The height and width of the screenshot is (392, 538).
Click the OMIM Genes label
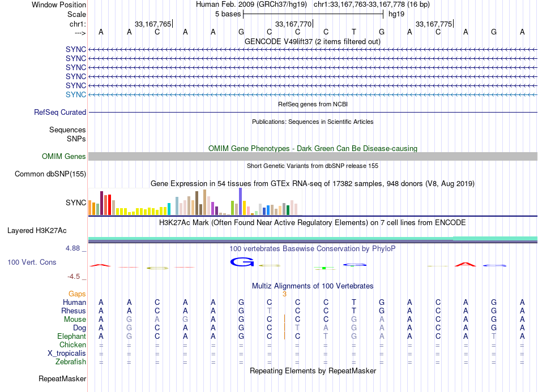(x=63, y=156)
